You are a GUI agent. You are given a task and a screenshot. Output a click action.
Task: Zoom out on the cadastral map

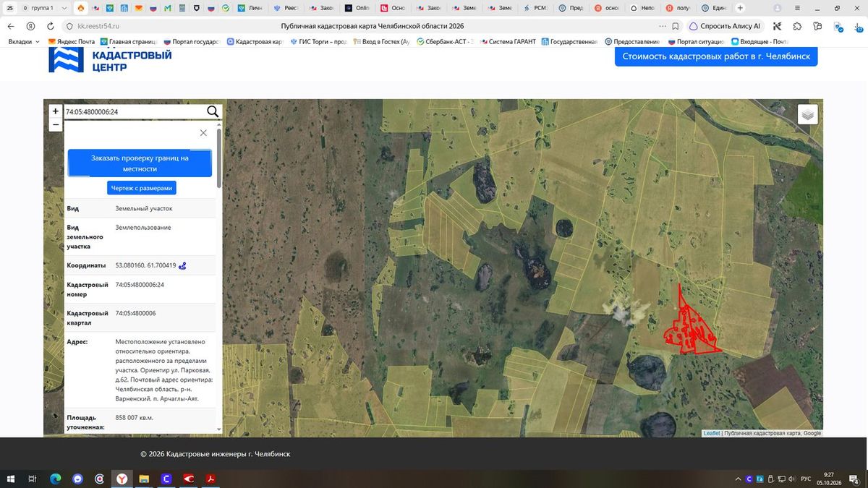tap(56, 124)
